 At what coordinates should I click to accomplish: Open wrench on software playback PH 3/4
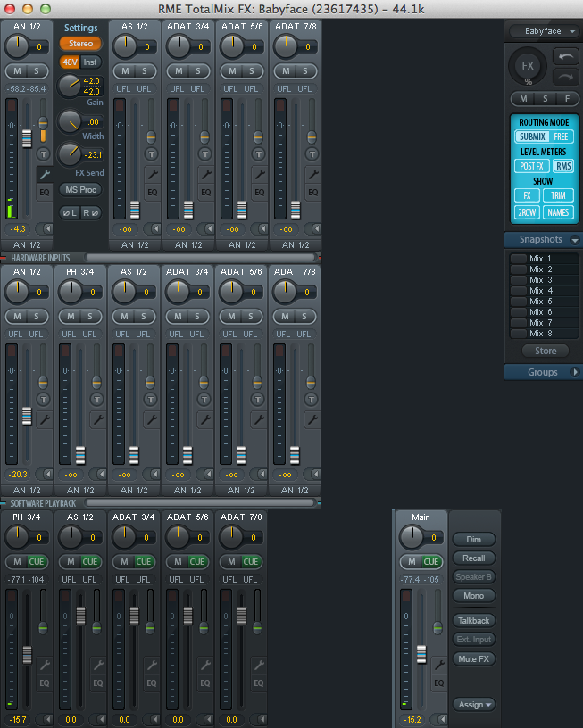(x=98, y=419)
